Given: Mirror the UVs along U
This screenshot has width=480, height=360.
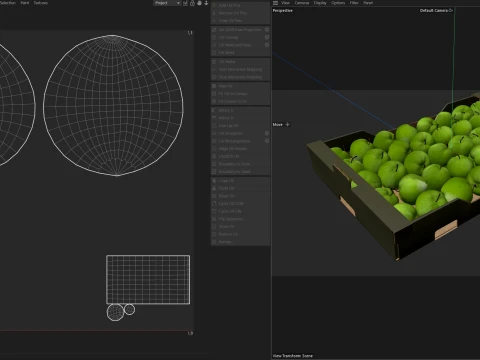Looking at the screenshot, I should pyautogui.click(x=240, y=110).
